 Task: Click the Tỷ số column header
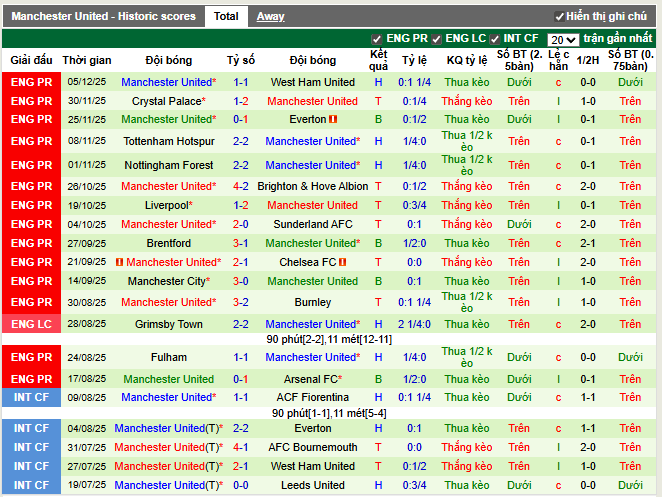(241, 60)
